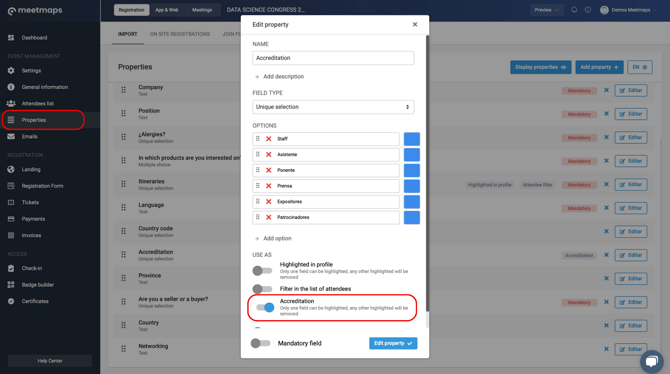Select On Site Registrations tab
This screenshot has width=670, height=374.
179,34
